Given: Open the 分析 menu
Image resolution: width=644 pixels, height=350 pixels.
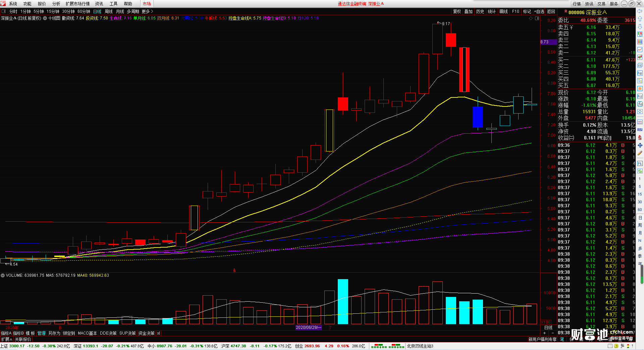Looking at the screenshot, I should point(56,4).
